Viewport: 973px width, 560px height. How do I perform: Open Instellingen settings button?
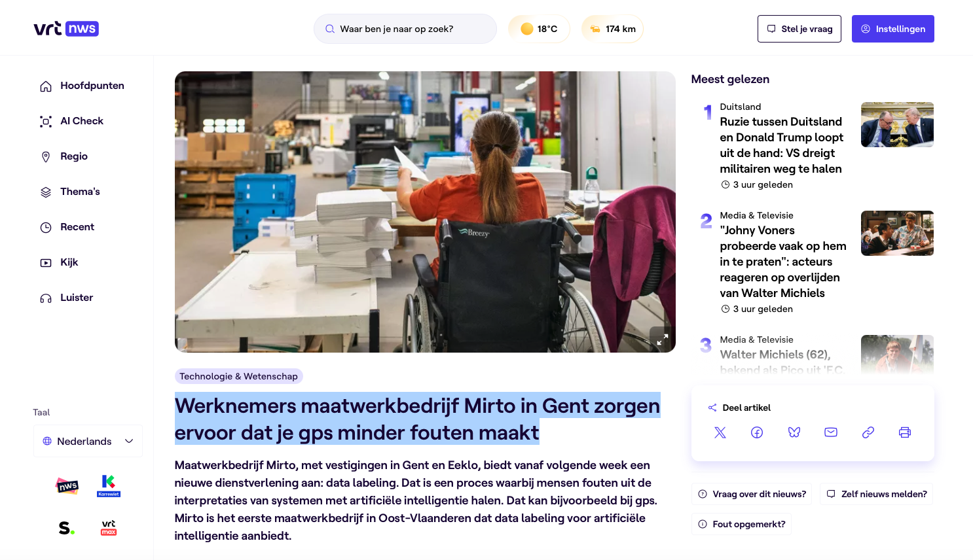[x=893, y=29]
